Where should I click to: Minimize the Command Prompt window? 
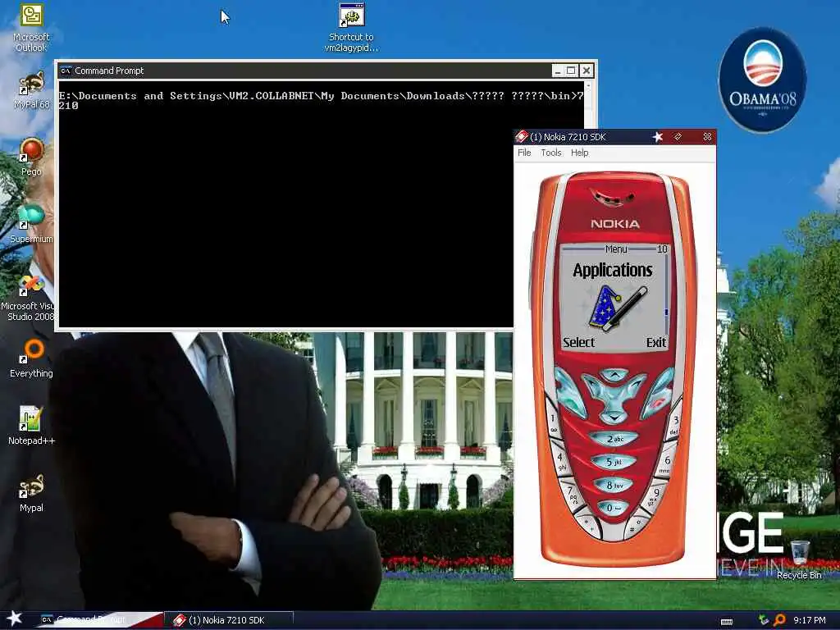point(558,71)
